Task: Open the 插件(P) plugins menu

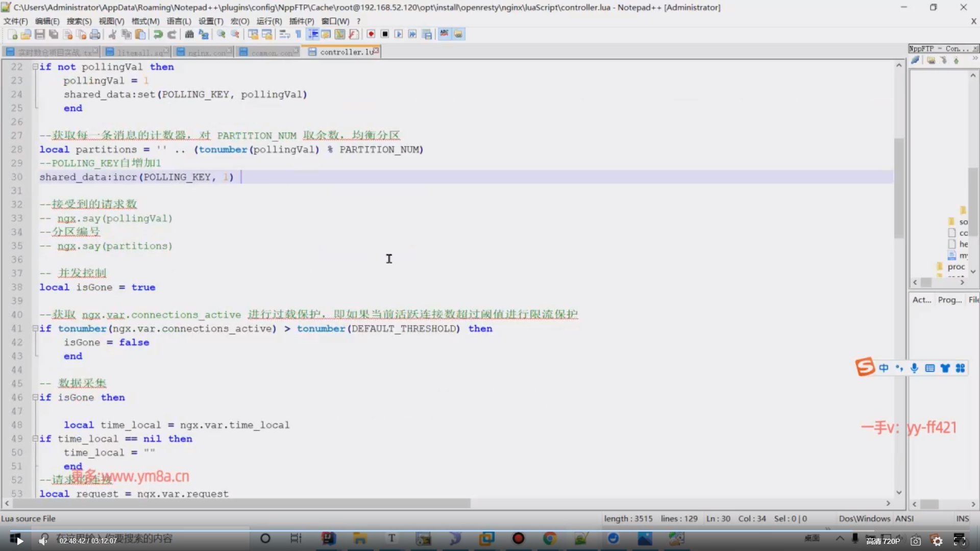Action: [x=302, y=21]
